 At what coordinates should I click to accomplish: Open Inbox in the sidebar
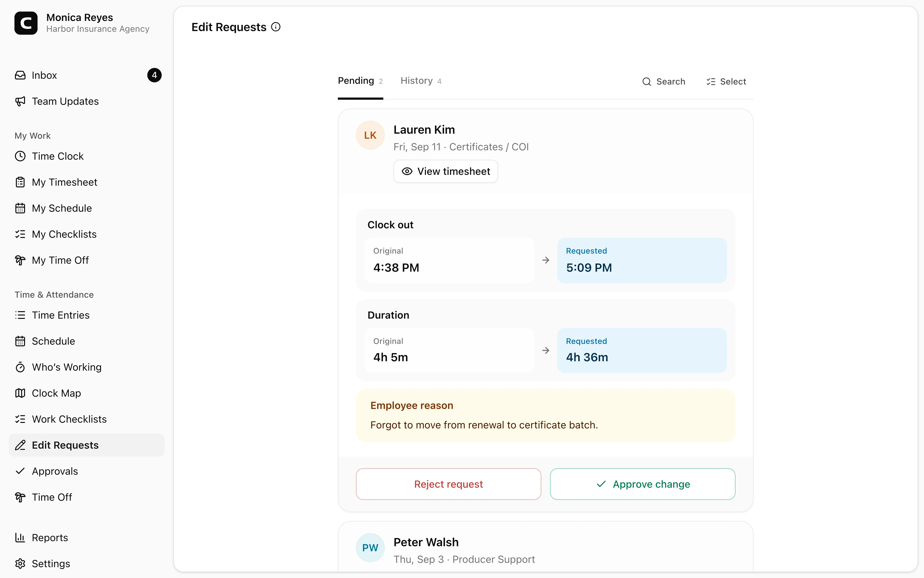point(87,75)
